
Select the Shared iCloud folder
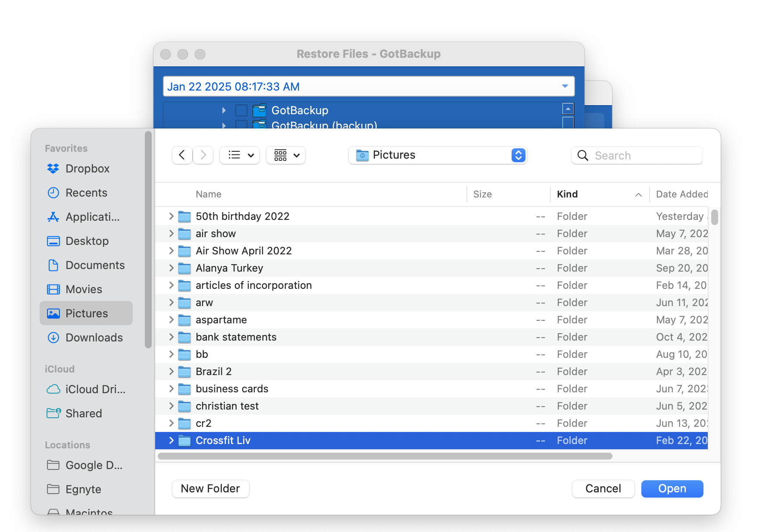(86, 413)
